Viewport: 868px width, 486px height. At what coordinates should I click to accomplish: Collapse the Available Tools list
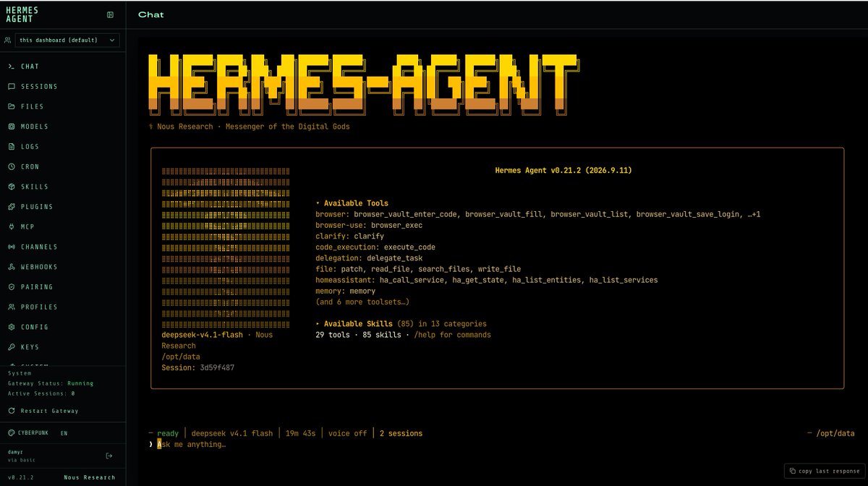click(x=352, y=203)
